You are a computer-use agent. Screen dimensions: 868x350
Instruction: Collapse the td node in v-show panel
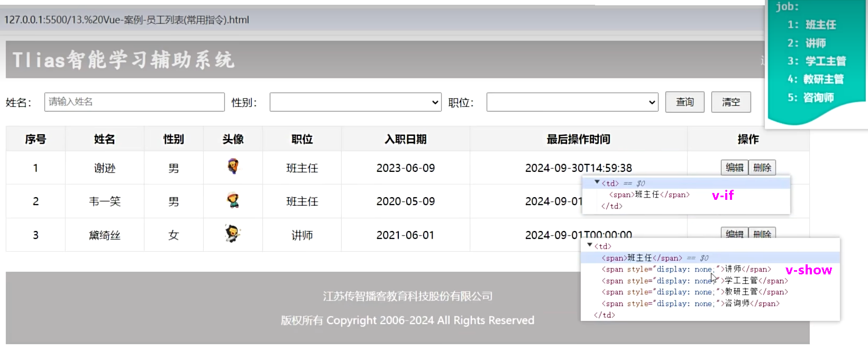[x=590, y=245]
